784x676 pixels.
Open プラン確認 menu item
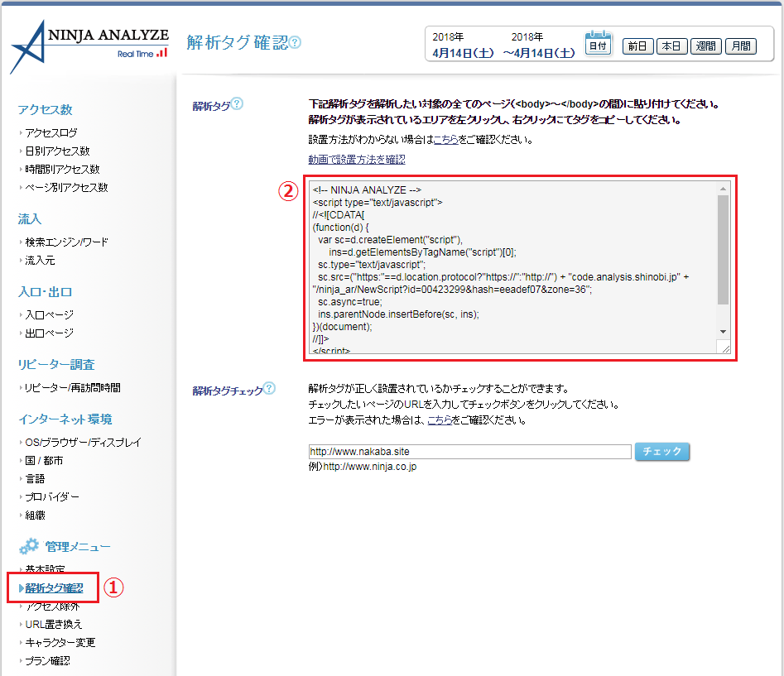click(47, 661)
